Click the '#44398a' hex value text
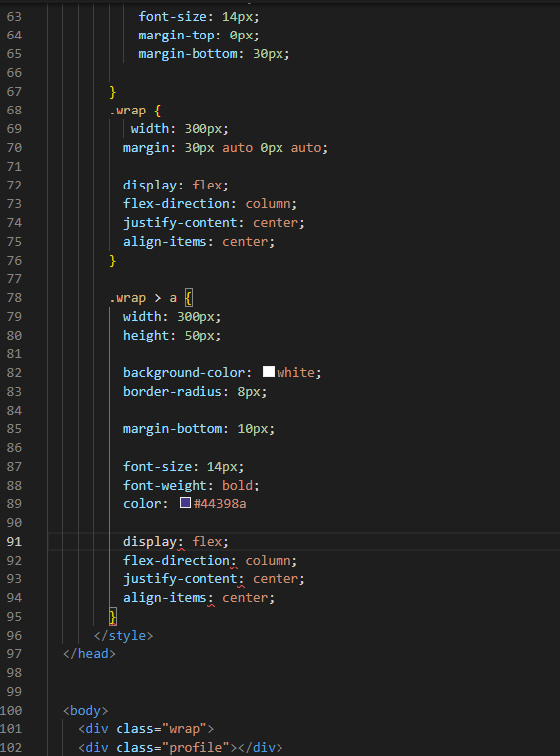 pyautogui.click(x=220, y=504)
